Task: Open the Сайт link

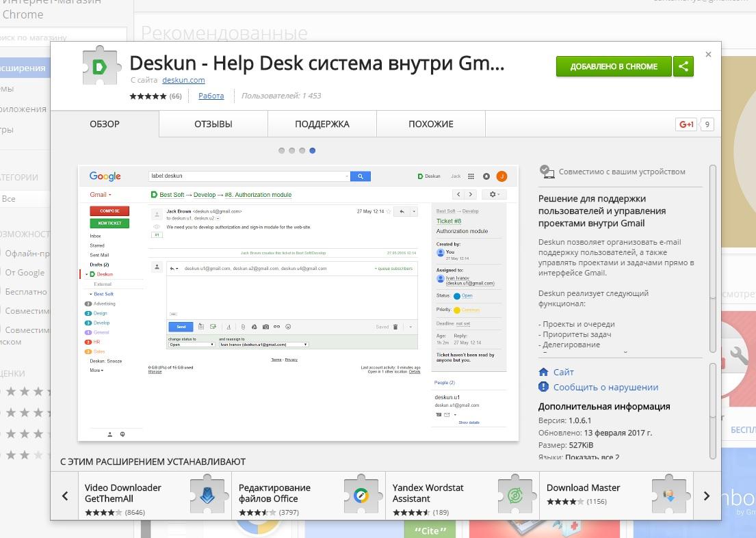Action: (563, 372)
